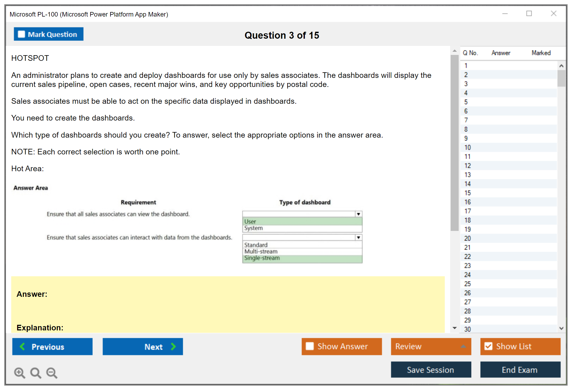Click the green right arrow on Next
Screen dimensions: 574x392
173,346
